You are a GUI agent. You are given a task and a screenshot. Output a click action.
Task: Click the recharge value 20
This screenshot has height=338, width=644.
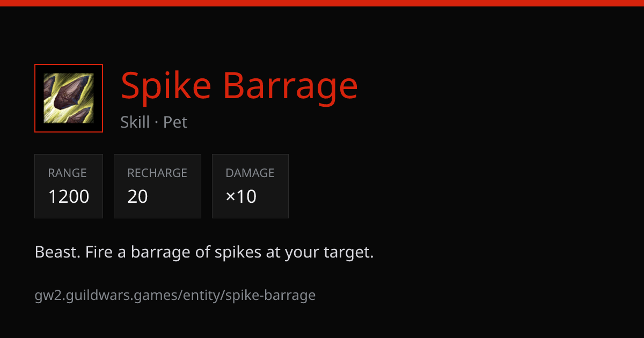point(137,197)
